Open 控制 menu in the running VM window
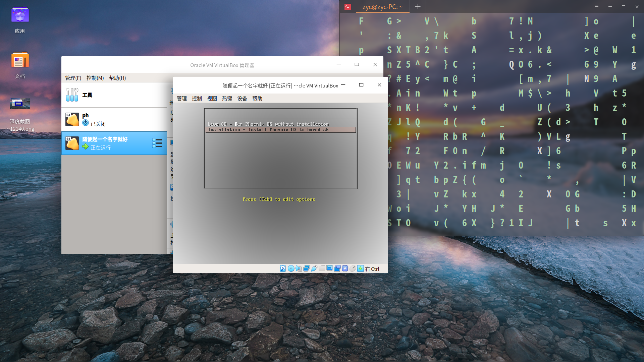 pos(197,98)
